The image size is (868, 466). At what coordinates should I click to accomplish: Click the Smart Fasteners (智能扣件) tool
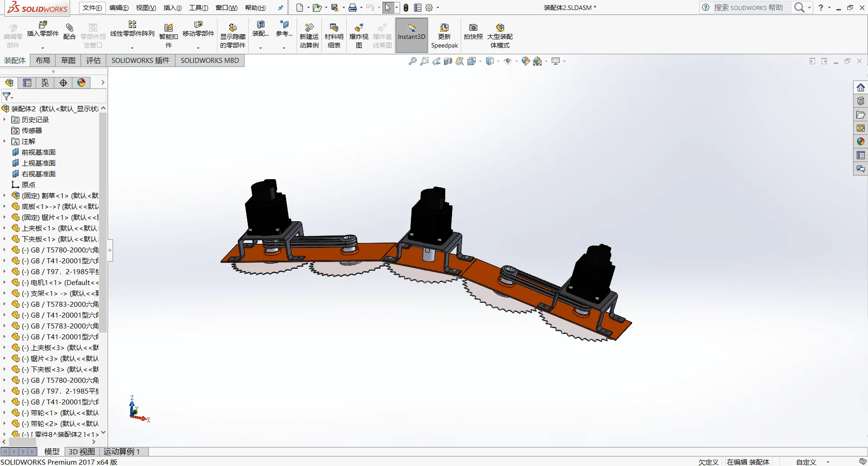coord(169,35)
